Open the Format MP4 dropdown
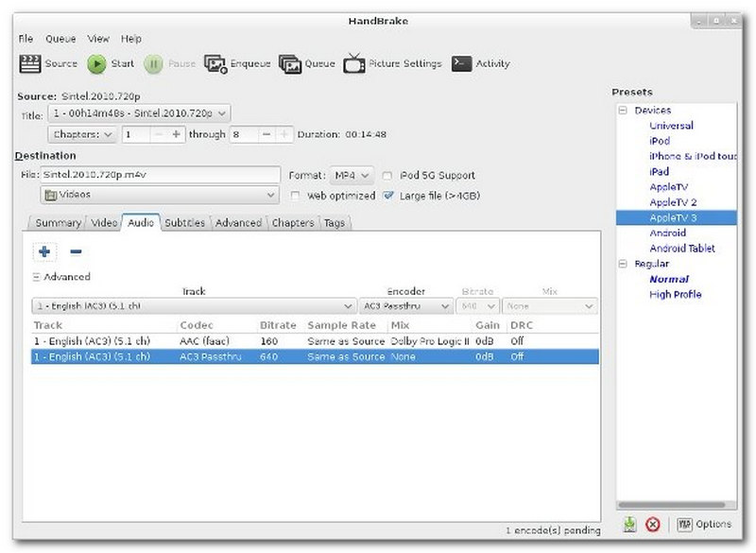The image size is (756, 553). tap(352, 176)
